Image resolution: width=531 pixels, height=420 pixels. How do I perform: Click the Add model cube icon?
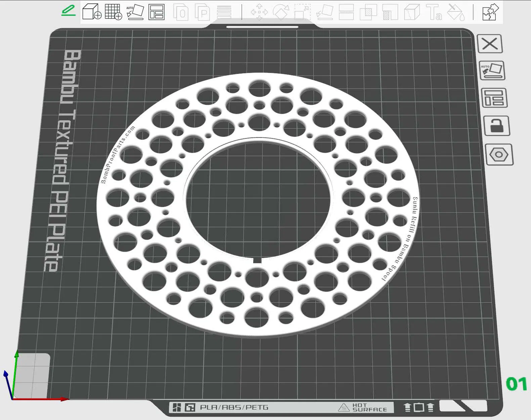pyautogui.click(x=92, y=12)
